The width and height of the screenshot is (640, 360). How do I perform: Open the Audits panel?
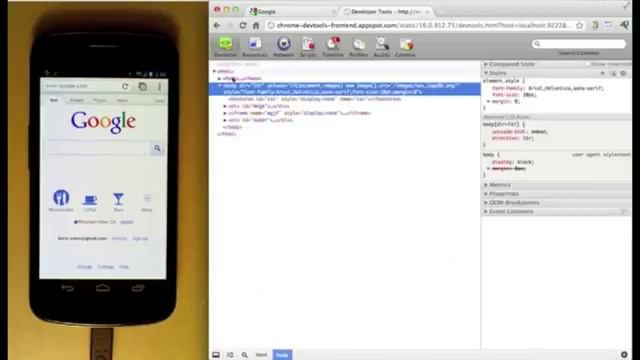[x=382, y=47]
